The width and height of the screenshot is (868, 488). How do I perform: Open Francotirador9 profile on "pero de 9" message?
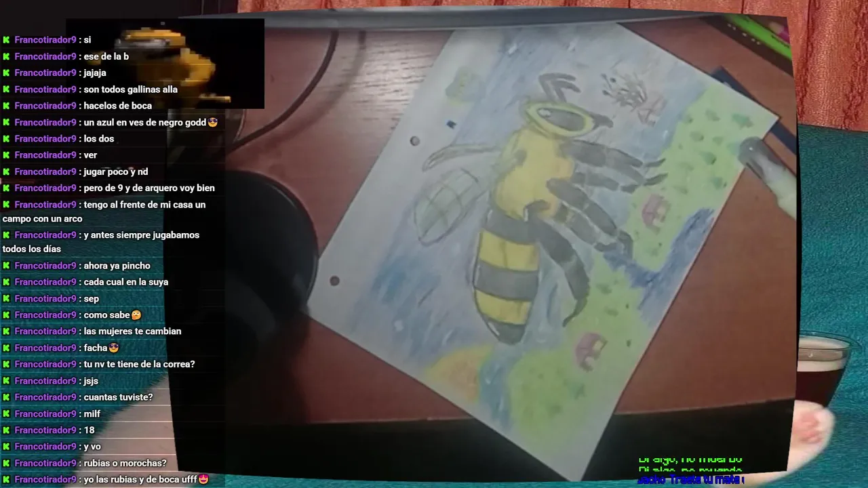pyautogui.click(x=45, y=188)
